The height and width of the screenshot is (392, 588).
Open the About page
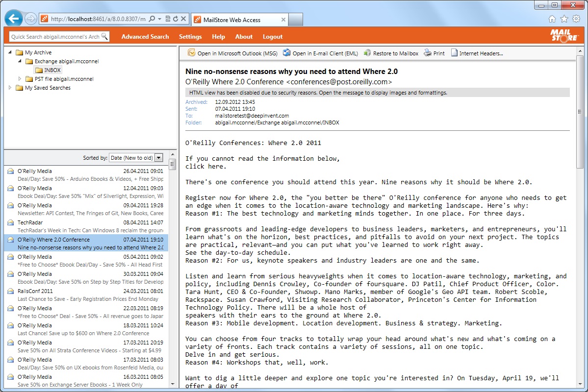[244, 36]
